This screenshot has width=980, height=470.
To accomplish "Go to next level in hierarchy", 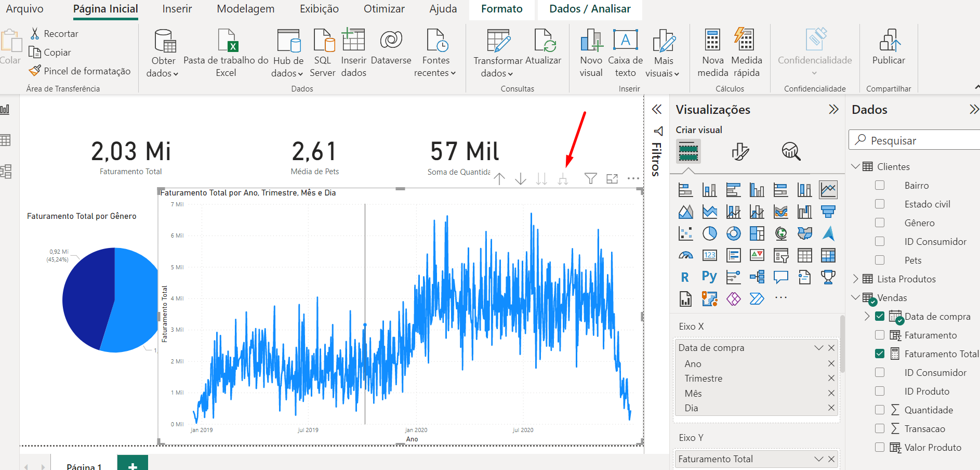I will 541,179.
